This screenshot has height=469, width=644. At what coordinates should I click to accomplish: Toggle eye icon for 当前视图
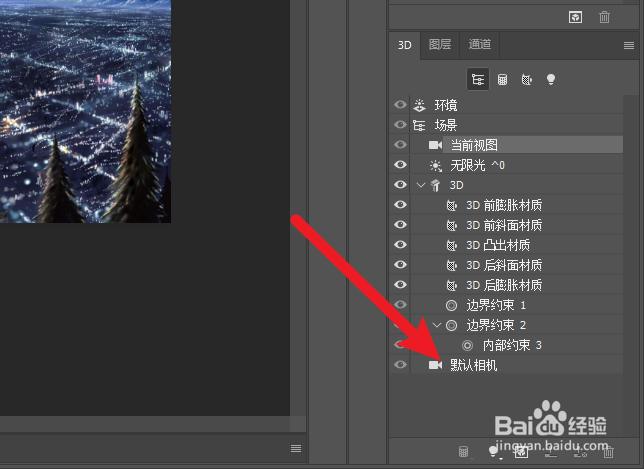point(400,145)
